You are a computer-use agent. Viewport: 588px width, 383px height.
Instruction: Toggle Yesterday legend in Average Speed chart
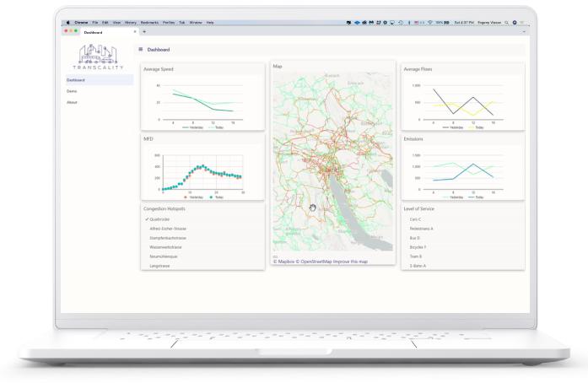point(194,127)
